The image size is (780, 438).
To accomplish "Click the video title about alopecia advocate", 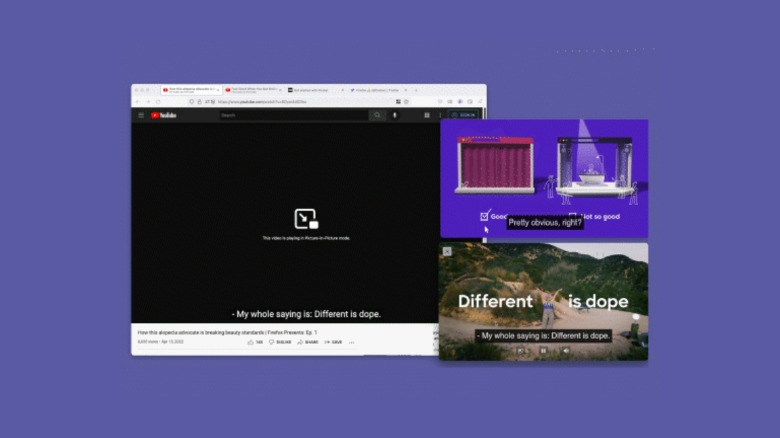I will click(x=227, y=332).
